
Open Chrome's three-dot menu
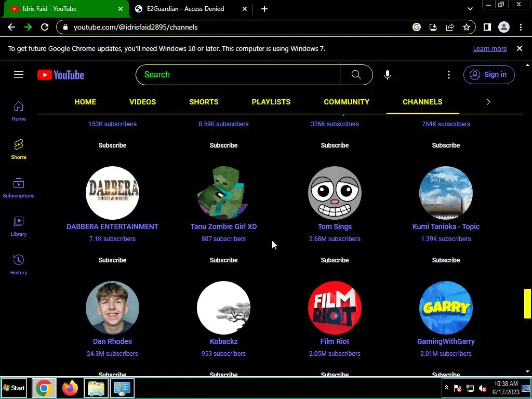[x=521, y=27]
